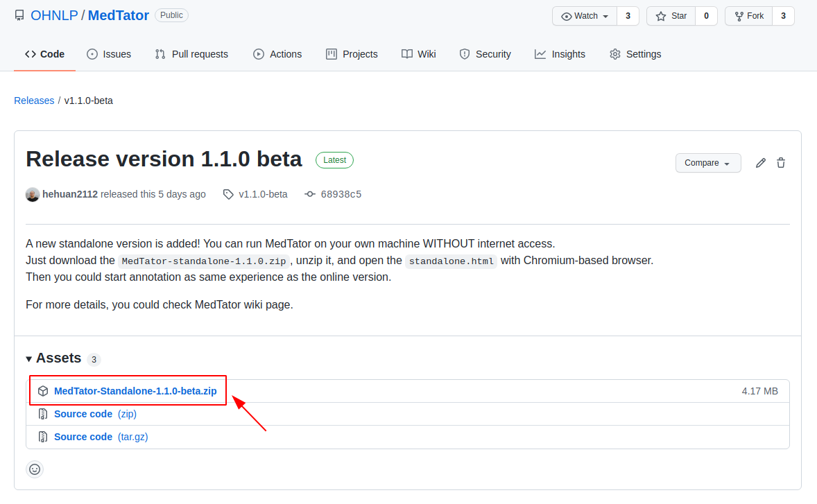Open the Fork count of 3
Screen dimensions: 817x504
click(x=783, y=16)
